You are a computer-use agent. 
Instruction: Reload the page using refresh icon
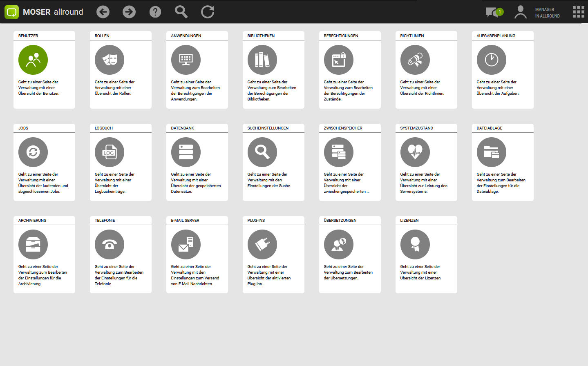[x=208, y=12]
